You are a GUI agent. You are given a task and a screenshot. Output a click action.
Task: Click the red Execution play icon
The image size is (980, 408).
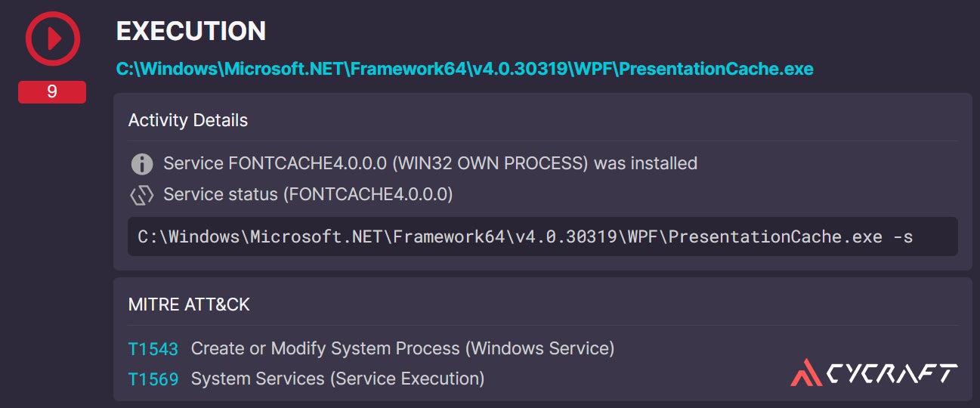(51, 40)
